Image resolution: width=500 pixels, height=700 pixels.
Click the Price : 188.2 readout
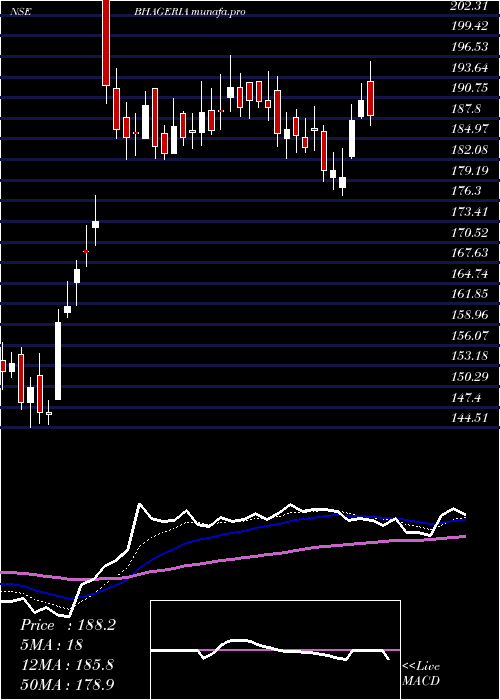[68, 625]
